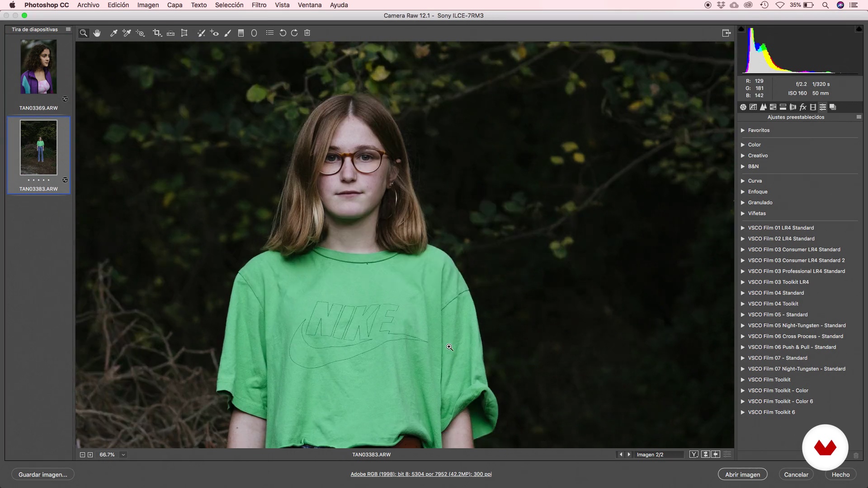The image size is (868, 488).
Task: Expand the Color preset group
Action: (x=743, y=145)
